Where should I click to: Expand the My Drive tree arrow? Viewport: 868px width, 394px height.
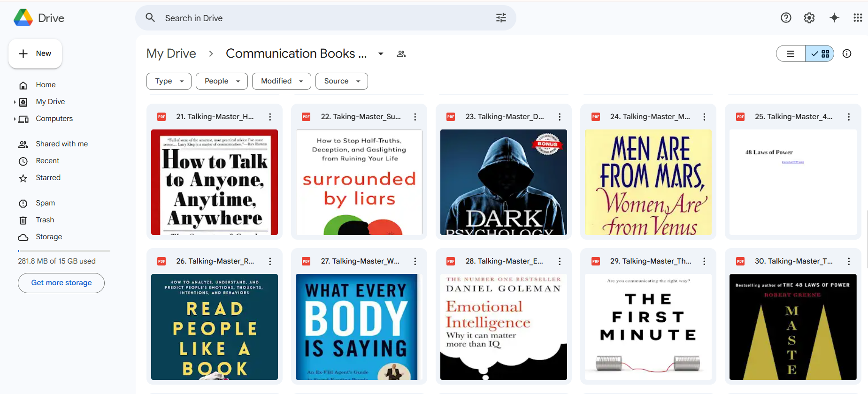[15, 102]
